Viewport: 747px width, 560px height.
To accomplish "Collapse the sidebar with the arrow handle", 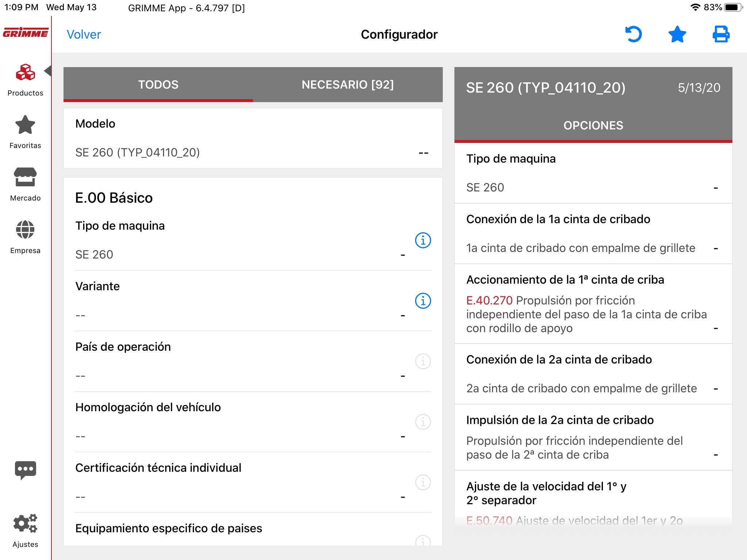I will (x=48, y=71).
